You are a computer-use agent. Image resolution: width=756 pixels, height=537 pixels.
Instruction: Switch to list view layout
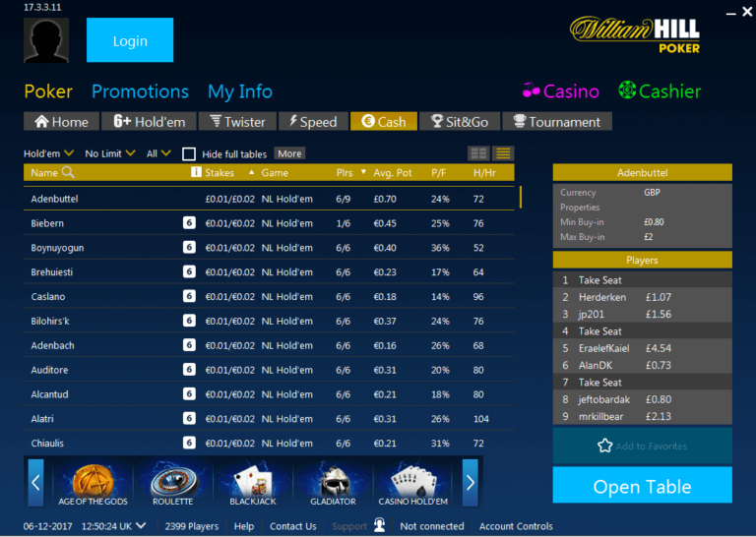click(503, 153)
